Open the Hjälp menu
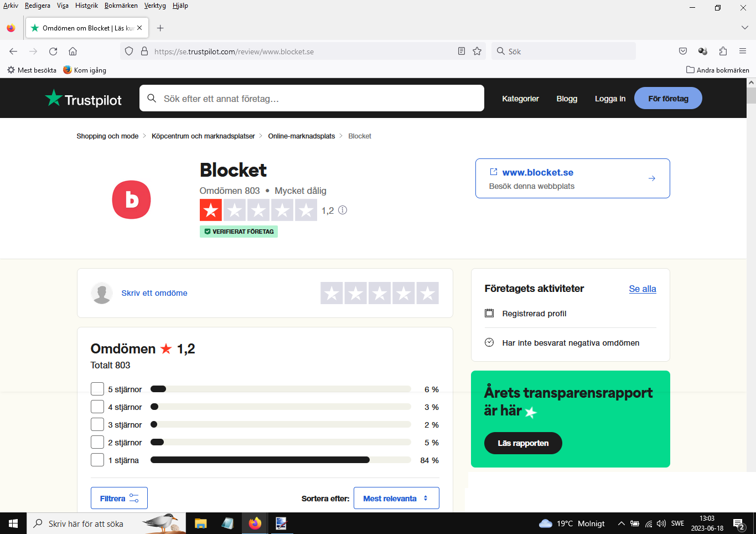This screenshot has height=534, width=756. tap(180, 6)
